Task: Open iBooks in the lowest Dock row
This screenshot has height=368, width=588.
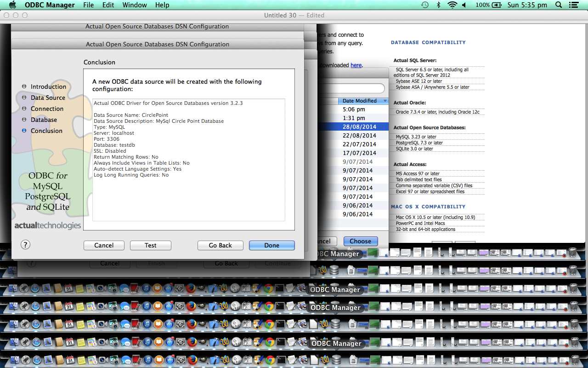Action: [x=159, y=360]
